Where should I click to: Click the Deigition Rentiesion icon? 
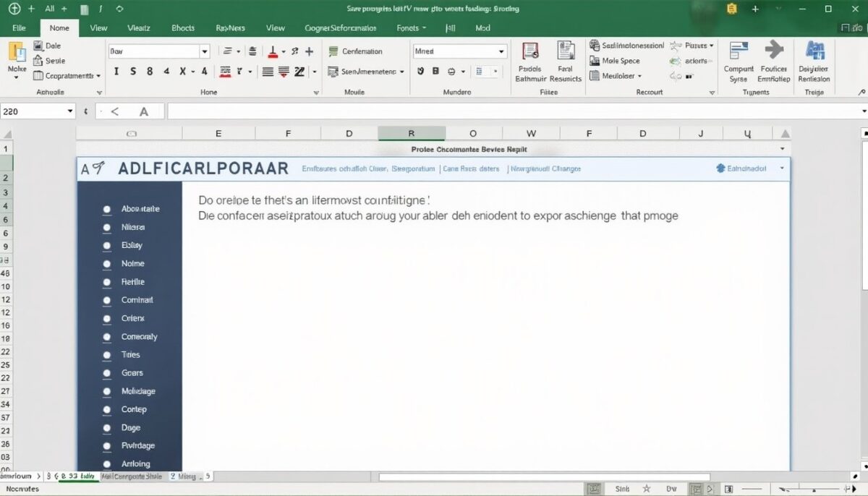[x=815, y=51]
